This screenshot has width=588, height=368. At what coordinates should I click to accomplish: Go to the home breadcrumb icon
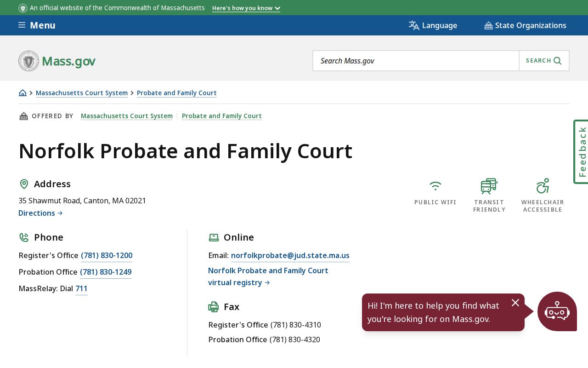(23, 93)
